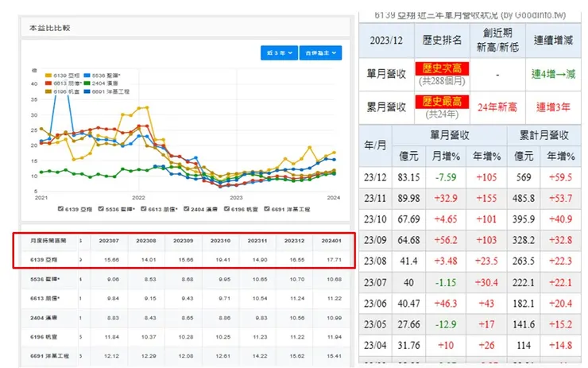Click the 歷史排名 column header

click(442, 41)
